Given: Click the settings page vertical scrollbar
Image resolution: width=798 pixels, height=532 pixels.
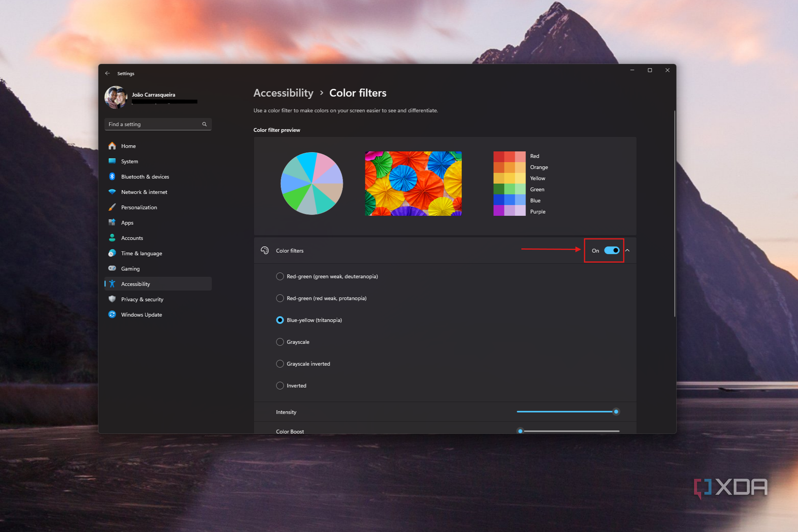Looking at the screenshot, I should click(x=674, y=213).
